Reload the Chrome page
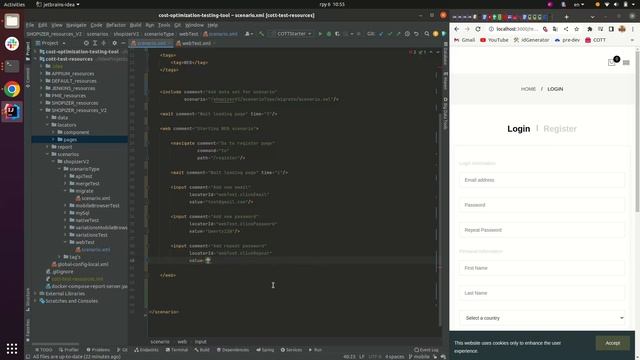This screenshot has height=360, width=640. click(478, 29)
